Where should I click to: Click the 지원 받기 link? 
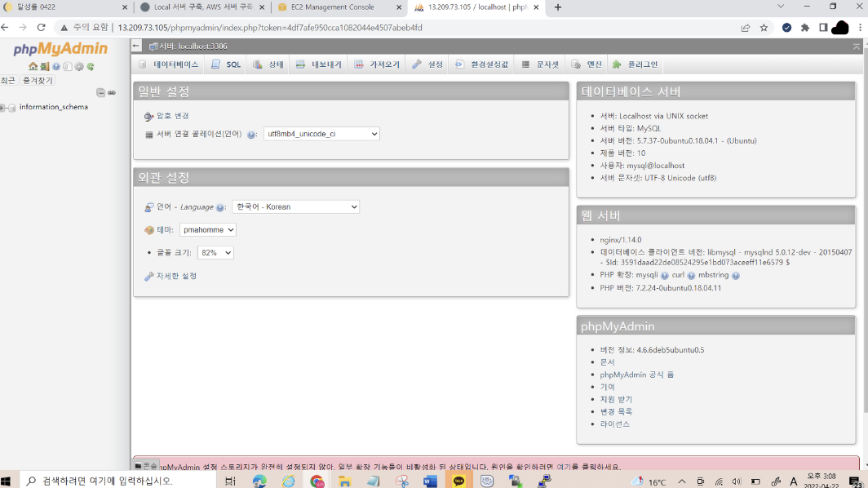tap(616, 399)
